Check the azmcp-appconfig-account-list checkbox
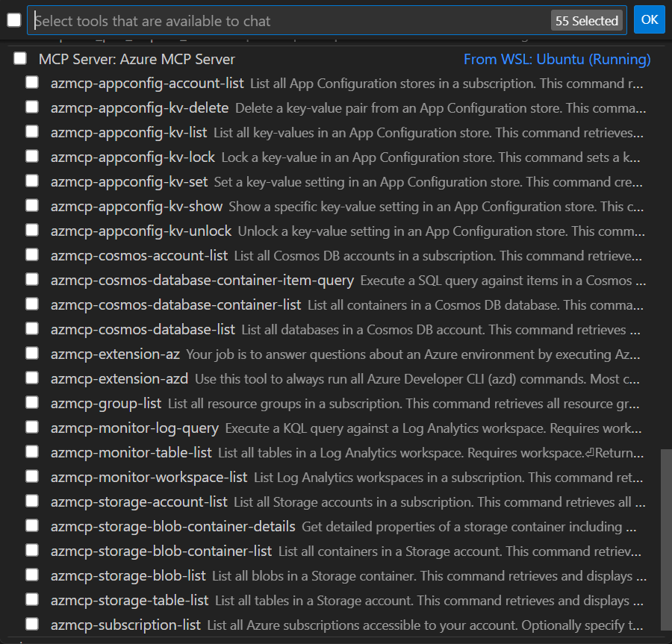The width and height of the screenshot is (672, 644). click(32, 82)
